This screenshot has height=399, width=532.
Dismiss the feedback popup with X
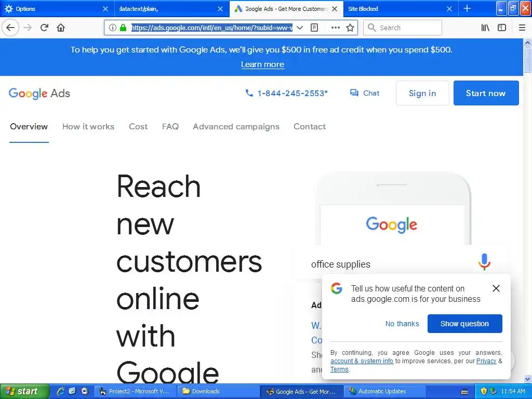click(496, 288)
